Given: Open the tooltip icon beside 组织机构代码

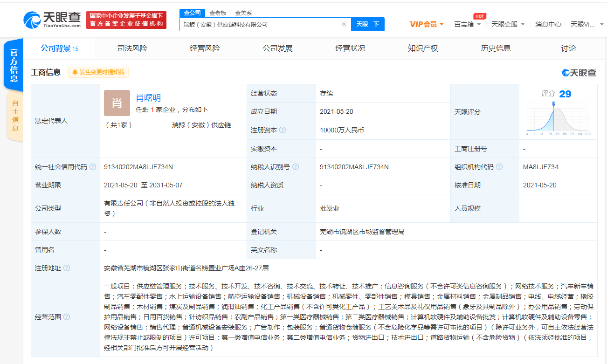Looking at the screenshot, I should 498,166.
